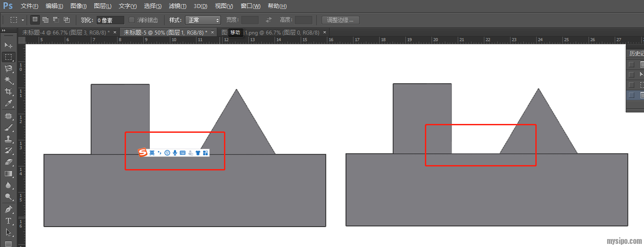Toggle the first history state checkbox

(632, 64)
